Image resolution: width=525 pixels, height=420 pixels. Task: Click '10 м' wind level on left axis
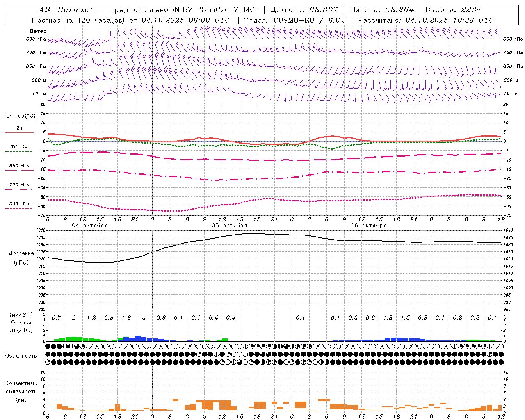[39, 94]
